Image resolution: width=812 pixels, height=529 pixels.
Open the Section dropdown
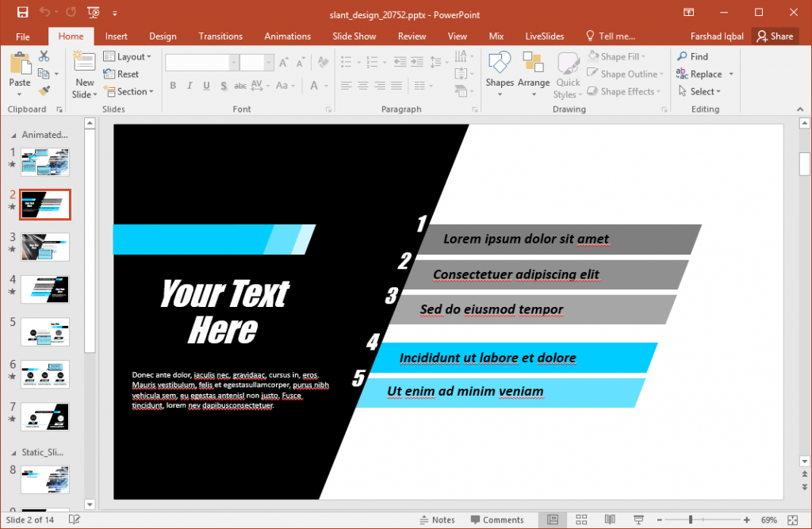tap(129, 91)
